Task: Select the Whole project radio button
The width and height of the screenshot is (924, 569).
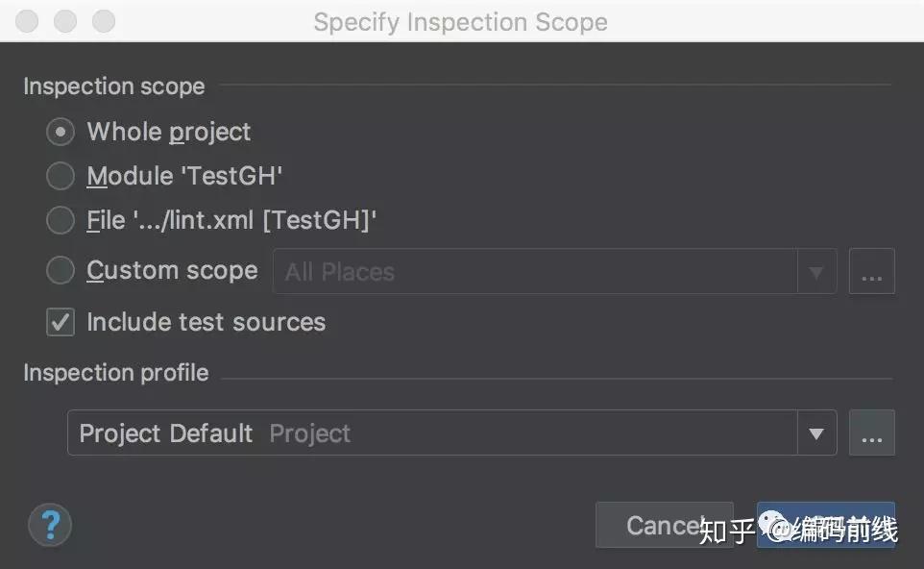Action: coord(61,132)
